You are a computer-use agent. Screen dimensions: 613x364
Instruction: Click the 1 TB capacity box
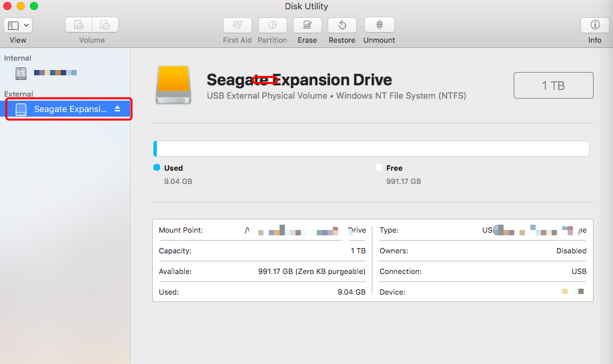[x=553, y=85]
